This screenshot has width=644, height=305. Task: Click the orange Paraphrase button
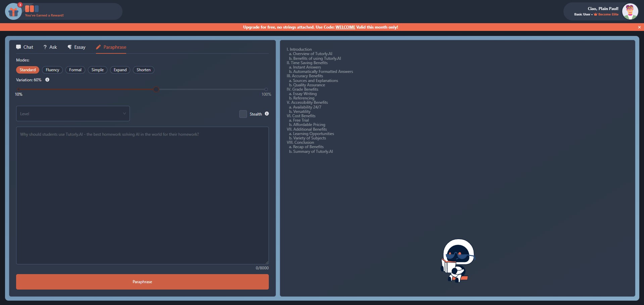142,282
